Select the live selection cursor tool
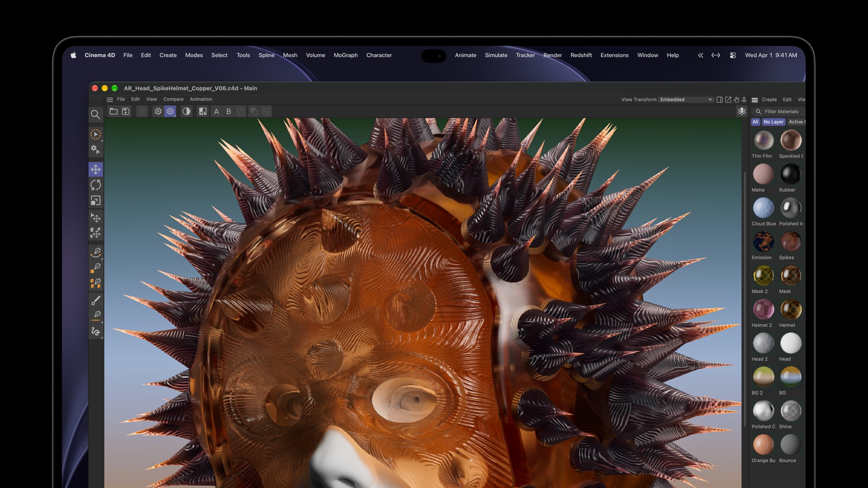Screen dimensions: 868x488 click(96, 134)
